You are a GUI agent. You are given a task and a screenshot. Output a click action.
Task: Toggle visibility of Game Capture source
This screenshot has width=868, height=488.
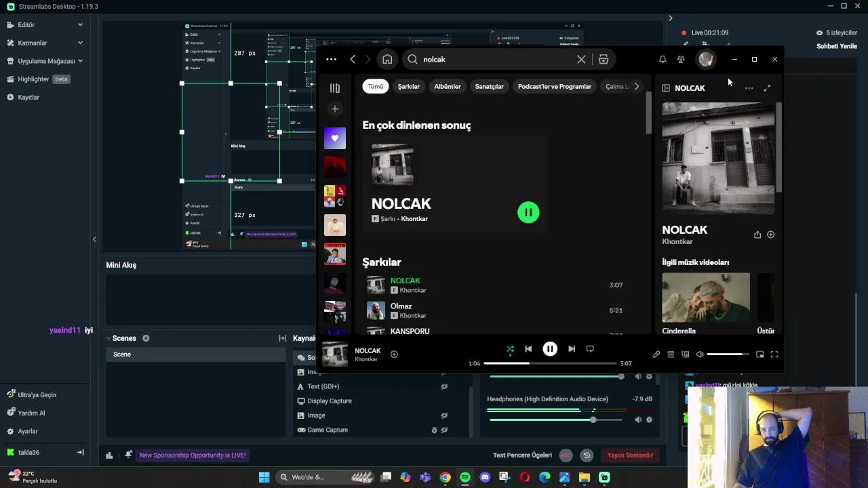point(444,430)
